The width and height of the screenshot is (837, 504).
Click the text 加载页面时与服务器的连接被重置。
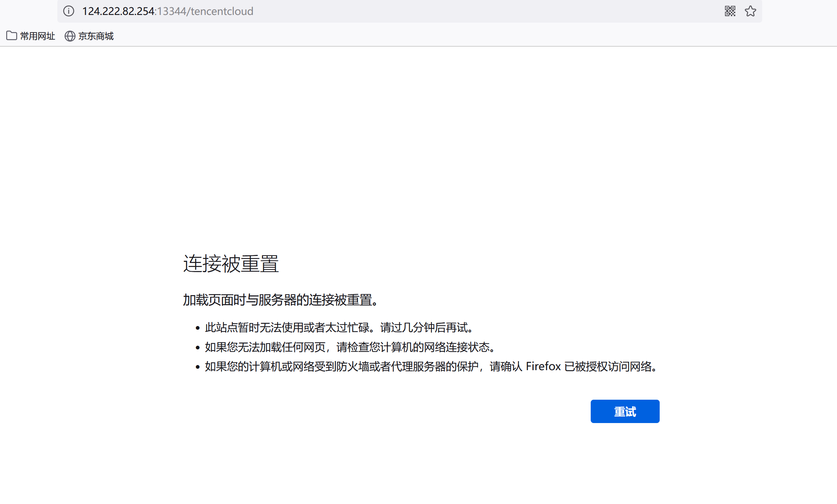(x=281, y=300)
